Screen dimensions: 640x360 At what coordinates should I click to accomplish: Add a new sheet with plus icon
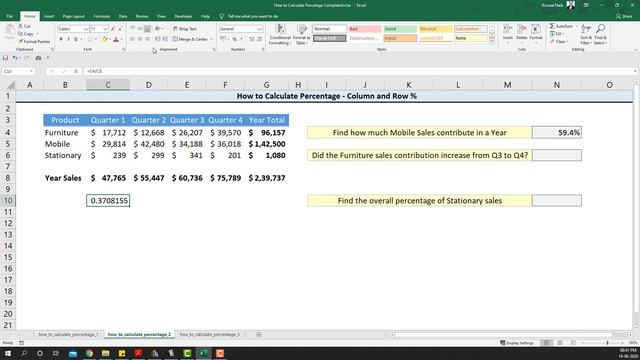point(259,334)
